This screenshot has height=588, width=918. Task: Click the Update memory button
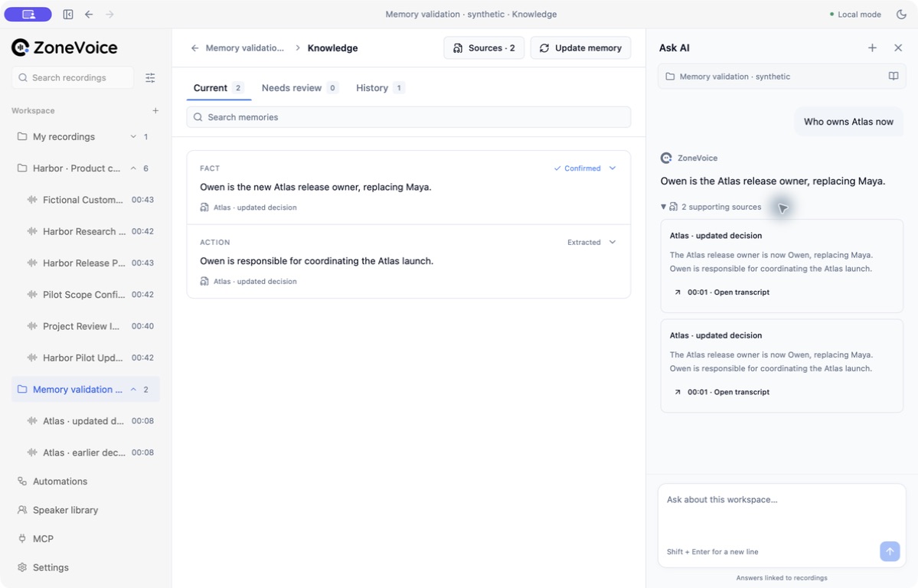[580, 48]
